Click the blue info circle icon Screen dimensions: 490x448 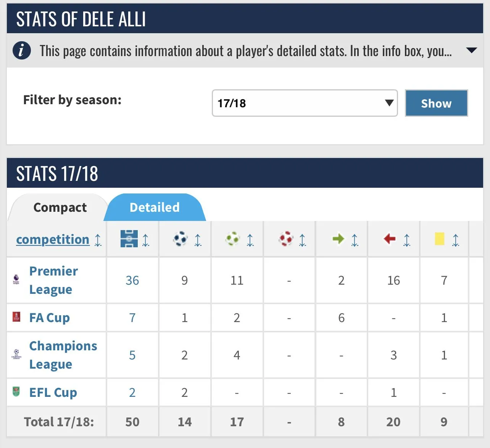click(x=22, y=50)
